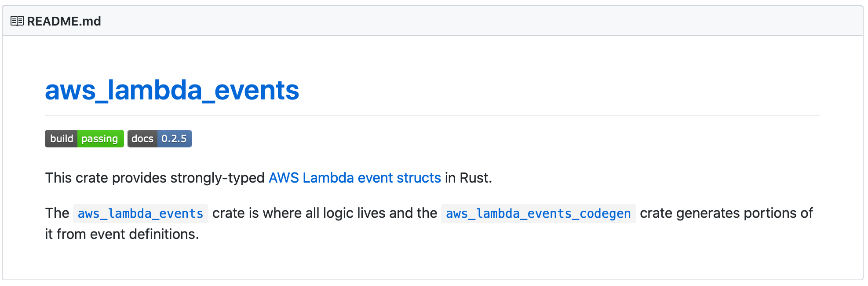The image size is (868, 286).
Task: Click the "in Rust." text
Action: pos(468,178)
